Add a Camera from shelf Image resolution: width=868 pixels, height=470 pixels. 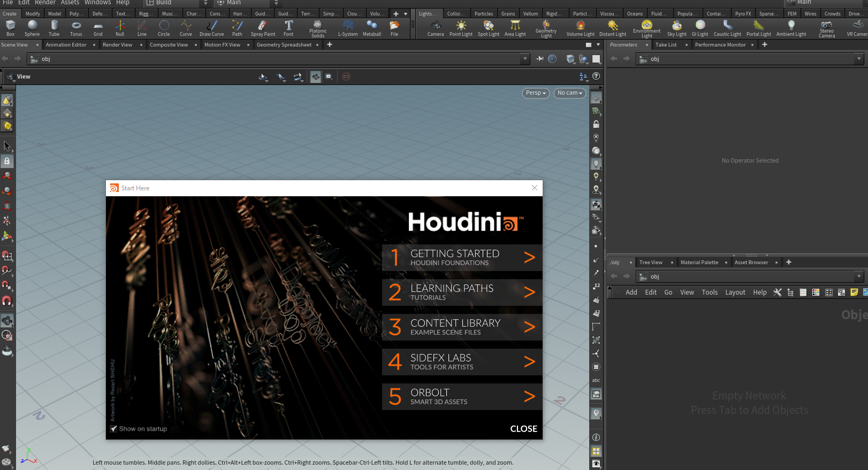coord(436,28)
